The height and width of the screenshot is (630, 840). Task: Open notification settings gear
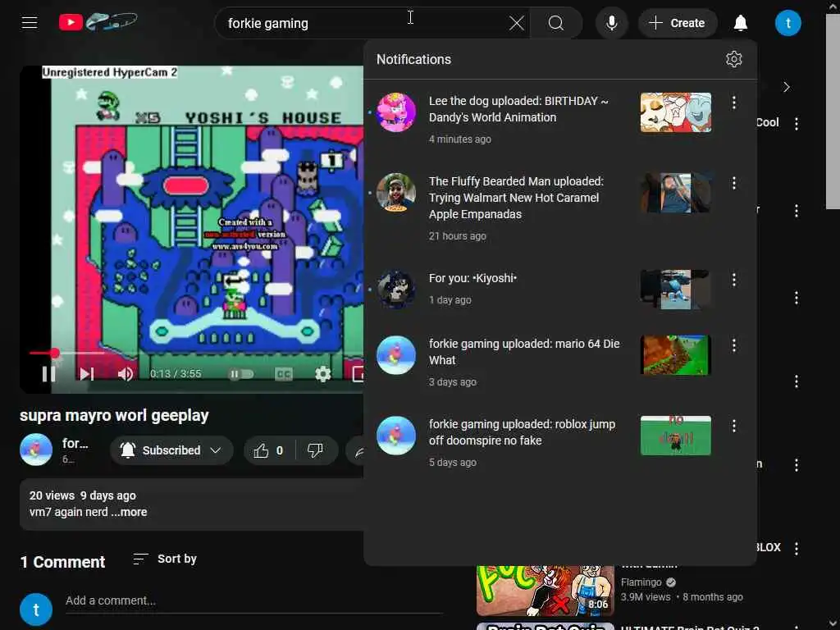click(x=733, y=59)
